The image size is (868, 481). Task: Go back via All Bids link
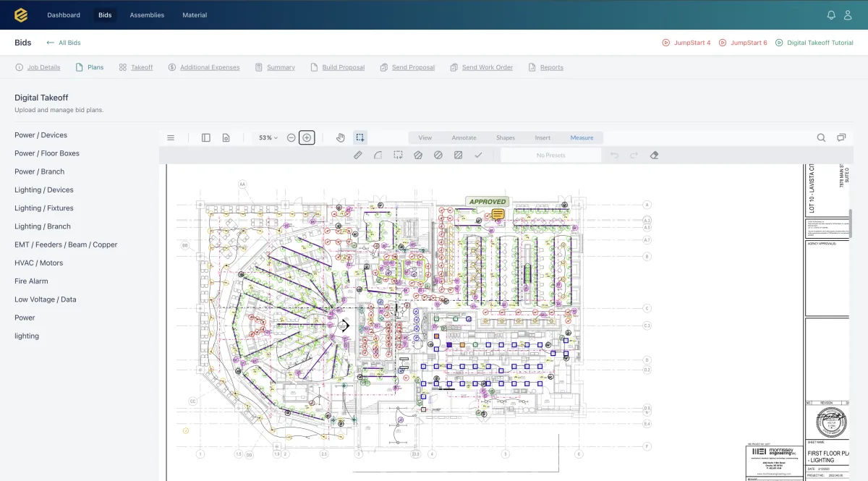(64, 43)
